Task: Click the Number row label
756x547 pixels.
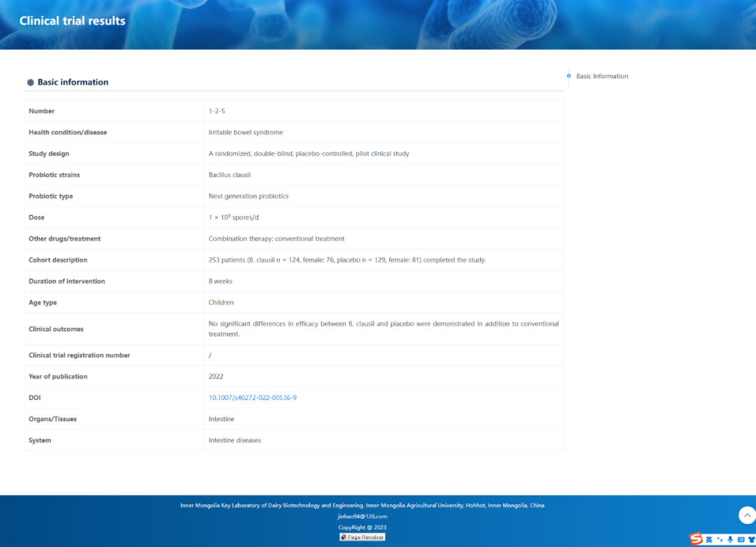Action: 41,111
